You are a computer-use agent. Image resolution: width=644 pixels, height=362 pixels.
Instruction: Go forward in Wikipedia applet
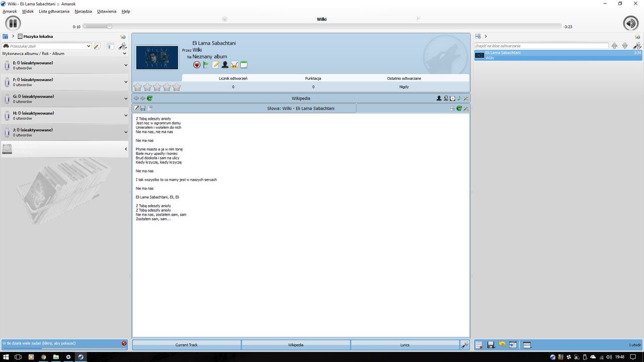point(143,99)
